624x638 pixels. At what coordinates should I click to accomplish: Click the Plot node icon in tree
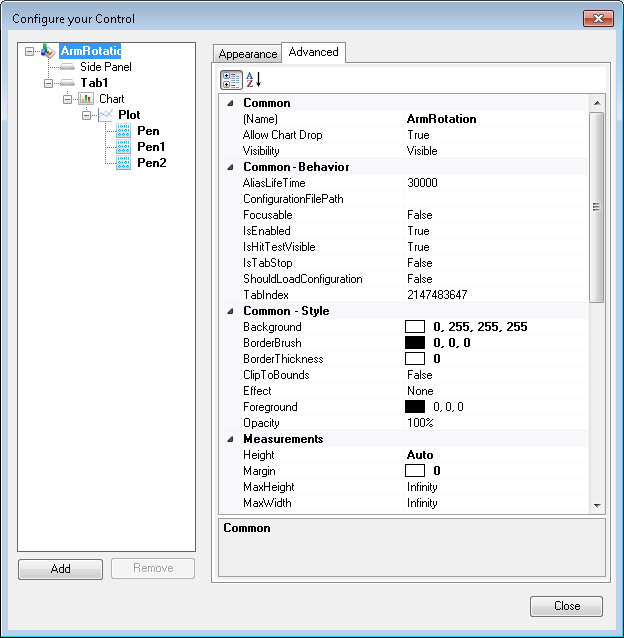click(106, 115)
